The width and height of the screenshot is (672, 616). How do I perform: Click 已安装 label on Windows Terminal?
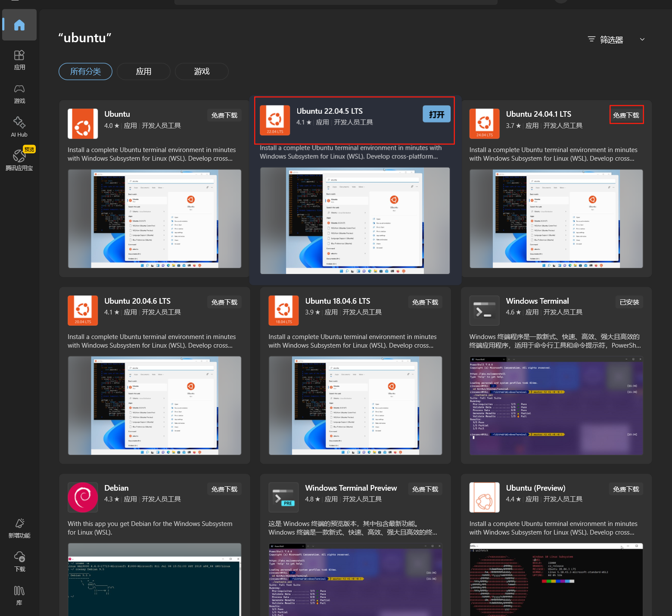tap(629, 302)
